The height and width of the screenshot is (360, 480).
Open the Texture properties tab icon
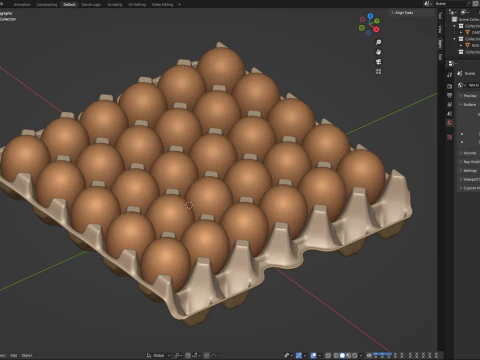tap(450, 137)
